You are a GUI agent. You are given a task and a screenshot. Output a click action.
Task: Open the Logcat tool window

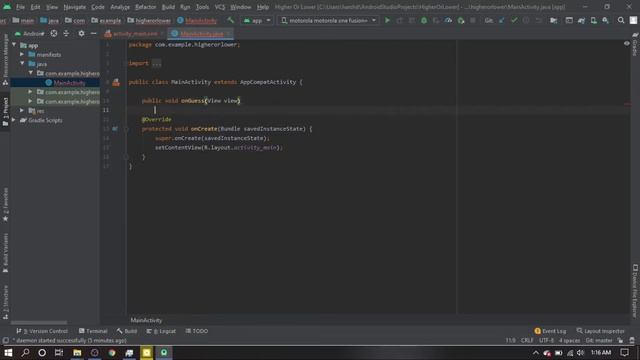click(162, 331)
